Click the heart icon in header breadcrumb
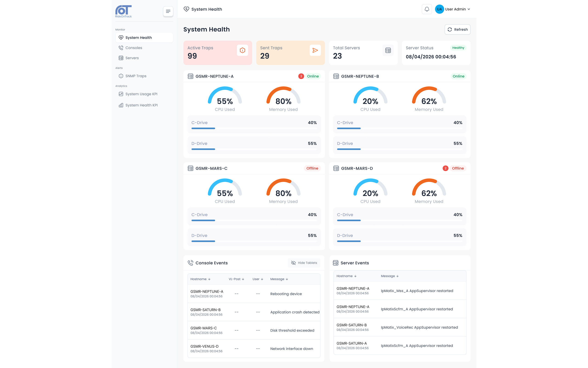This screenshot has height=368, width=588. click(x=186, y=9)
